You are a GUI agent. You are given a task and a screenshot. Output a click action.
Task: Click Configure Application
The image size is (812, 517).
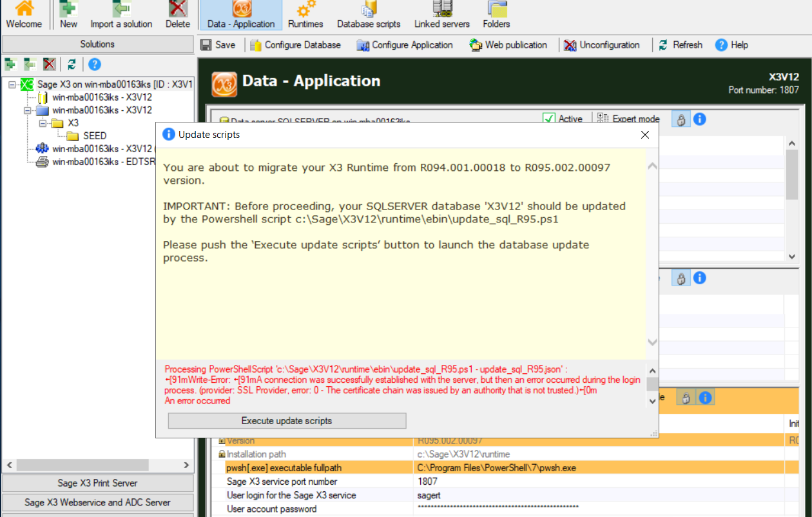click(x=404, y=45)
